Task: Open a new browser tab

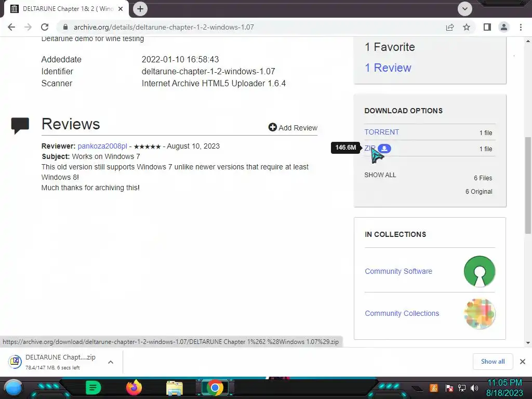Action: click(140, 9)
